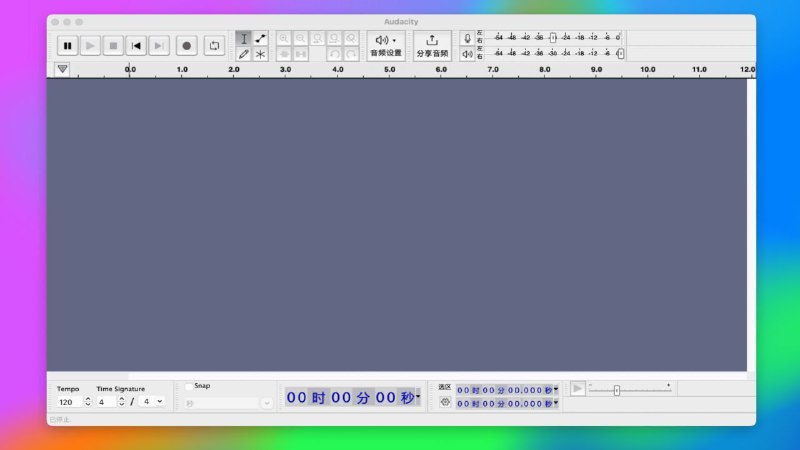Click the Pause button
Image resolution: width=800 pixels, height=450 pixels.
(x=67, y=45)
